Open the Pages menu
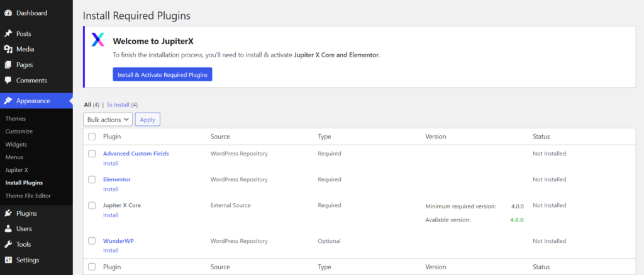 (x=25, y=65)
